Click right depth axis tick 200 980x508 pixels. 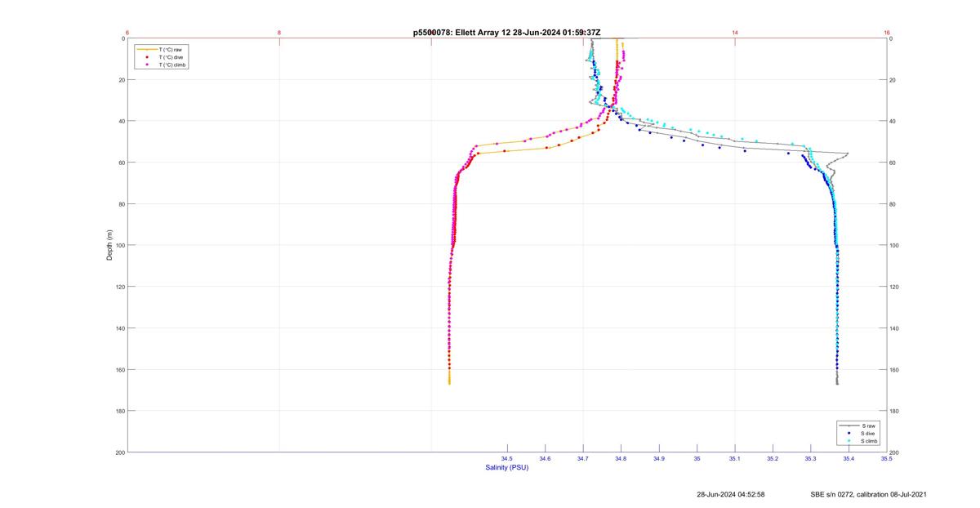click(894, 452)
